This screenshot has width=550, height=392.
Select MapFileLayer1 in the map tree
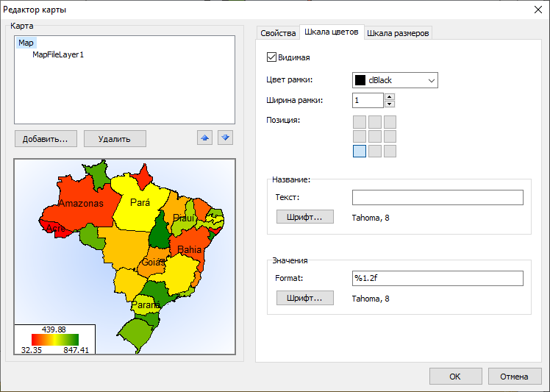click(58, 54)
